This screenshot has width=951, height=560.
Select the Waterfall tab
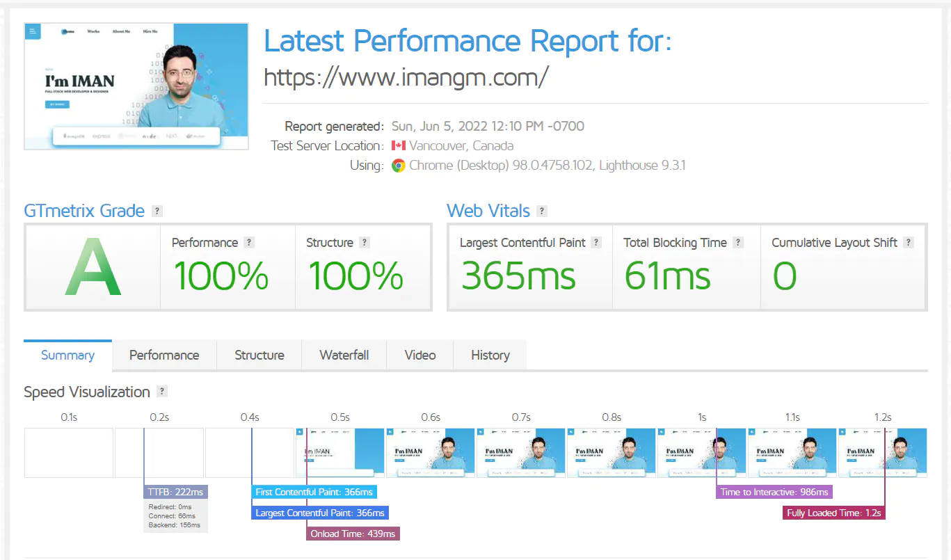click(x=344, y=355)
